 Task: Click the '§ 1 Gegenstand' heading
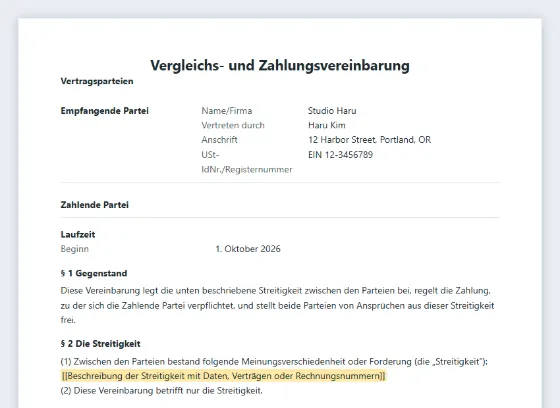click(x=94, y=273)
